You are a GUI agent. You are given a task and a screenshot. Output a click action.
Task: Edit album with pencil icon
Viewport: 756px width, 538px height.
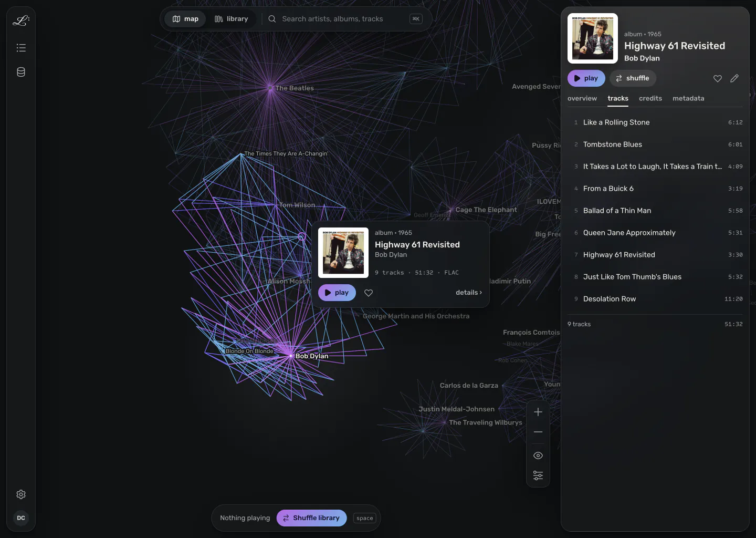pyautogui.click(x=734, y=78)
